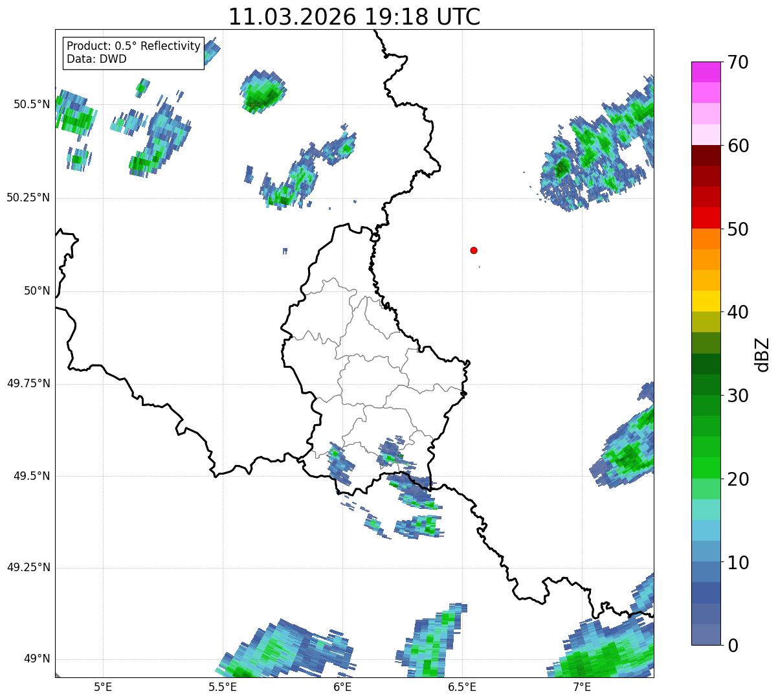Viewport: 778px width, 700px height.
Task: Click the 6°E longitude label
Action: click(x=342, y=687)
